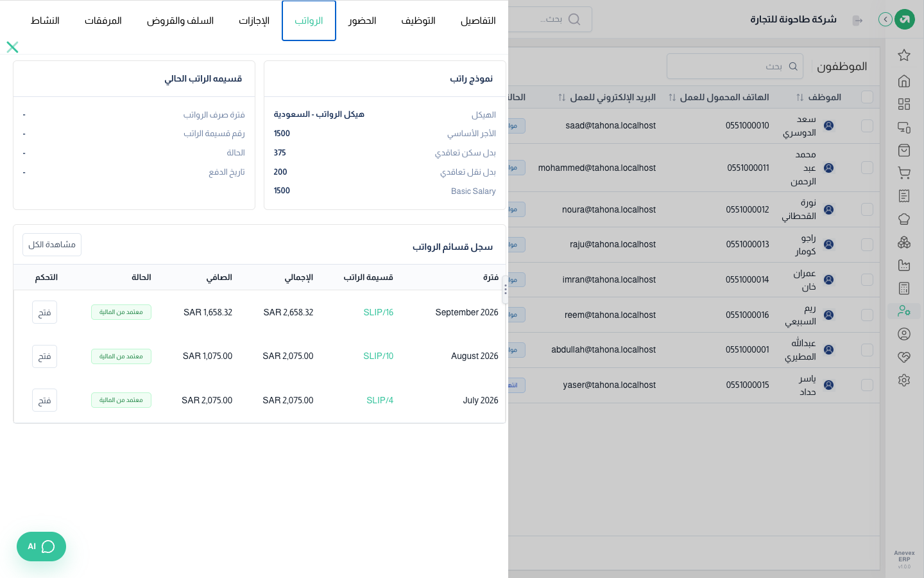Go to the home icon in sidebar

pyautogui.click(x=904, y=81)
